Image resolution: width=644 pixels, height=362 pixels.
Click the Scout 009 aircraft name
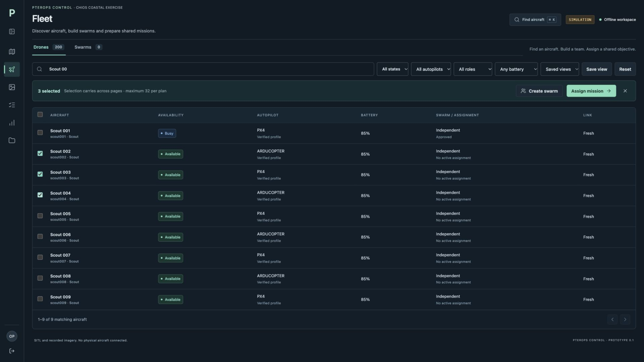pos(60,297)
